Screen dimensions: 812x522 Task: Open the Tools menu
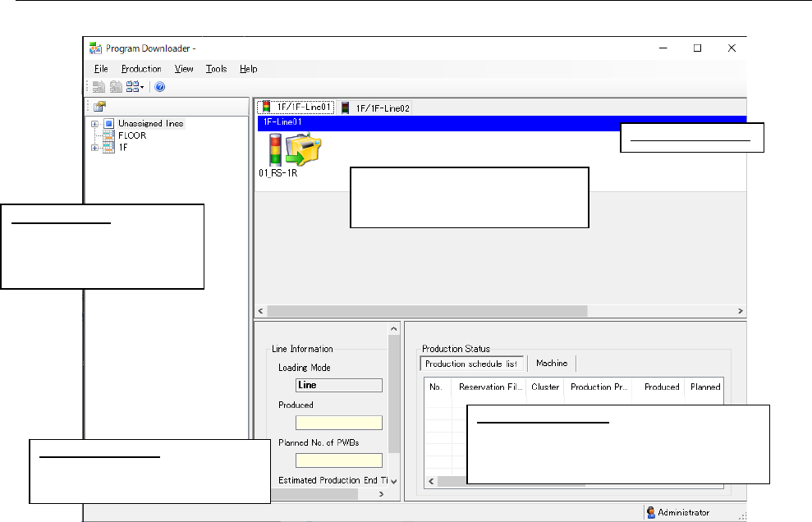click(216, 69)
